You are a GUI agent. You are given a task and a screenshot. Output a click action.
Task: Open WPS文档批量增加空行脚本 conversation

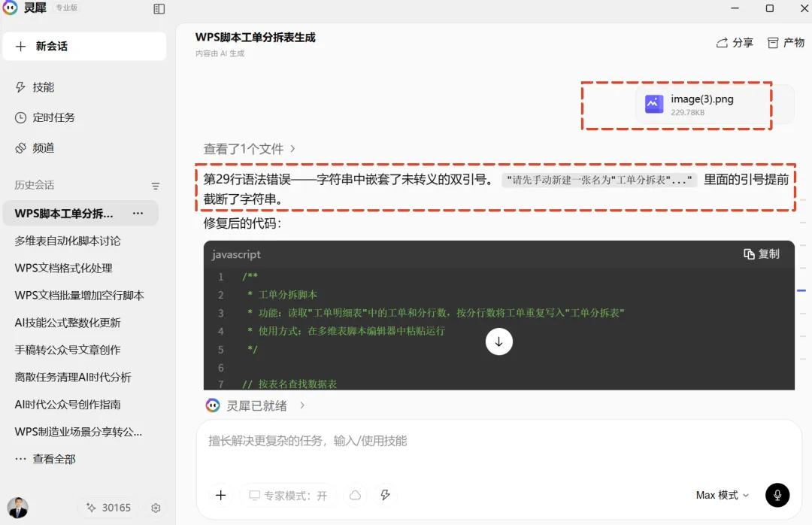click(x=79, y=296)
